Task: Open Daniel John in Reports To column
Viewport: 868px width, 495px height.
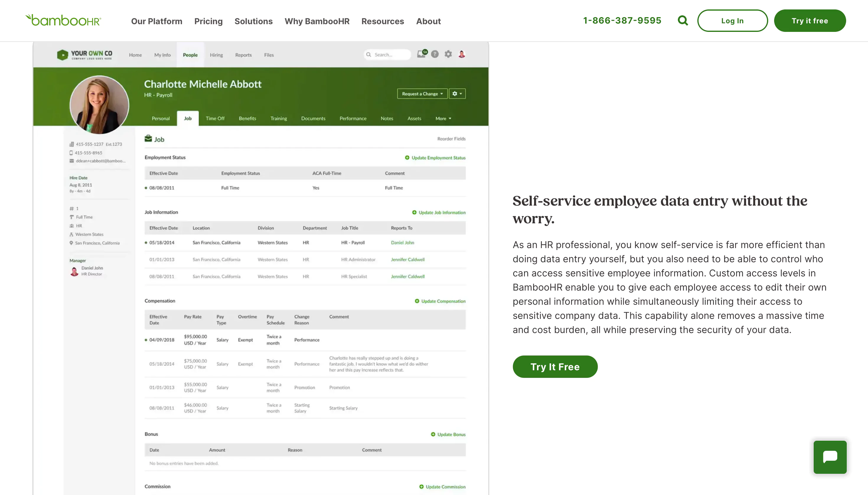Action: pos(402,242)
